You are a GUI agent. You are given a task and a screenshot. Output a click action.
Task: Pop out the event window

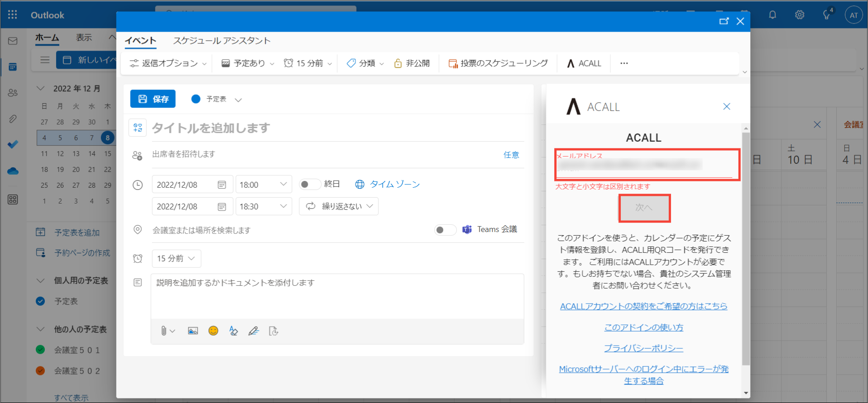tap(724, 21)
